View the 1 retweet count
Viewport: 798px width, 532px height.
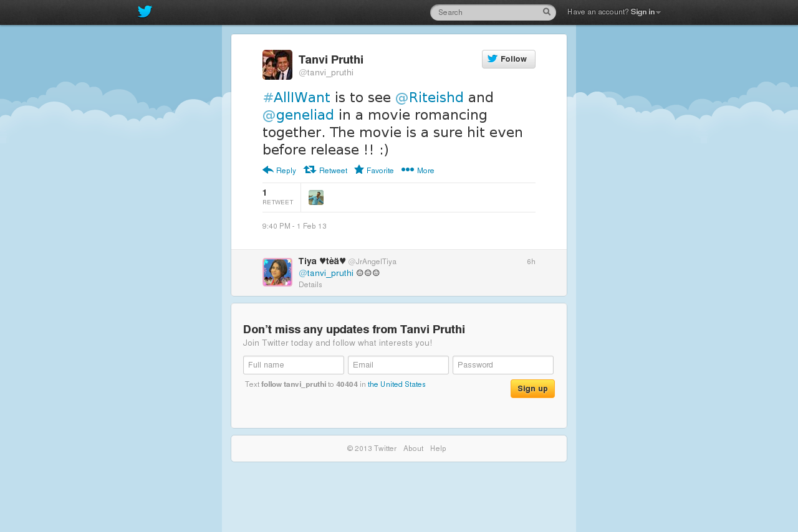coord(278,197)
